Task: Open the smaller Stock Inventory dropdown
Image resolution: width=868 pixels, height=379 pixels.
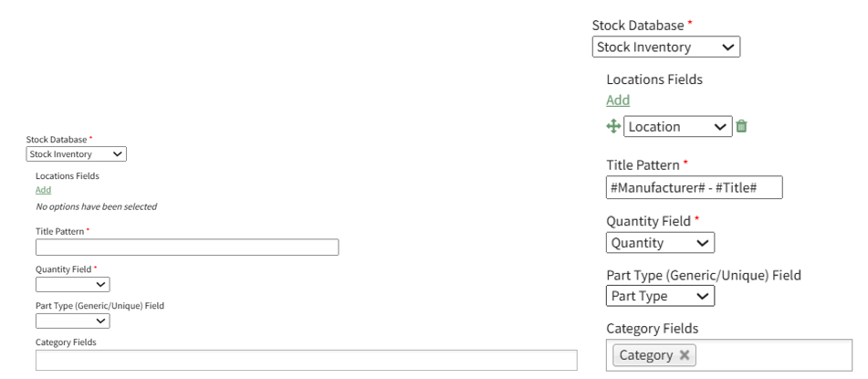Action: 76,154
